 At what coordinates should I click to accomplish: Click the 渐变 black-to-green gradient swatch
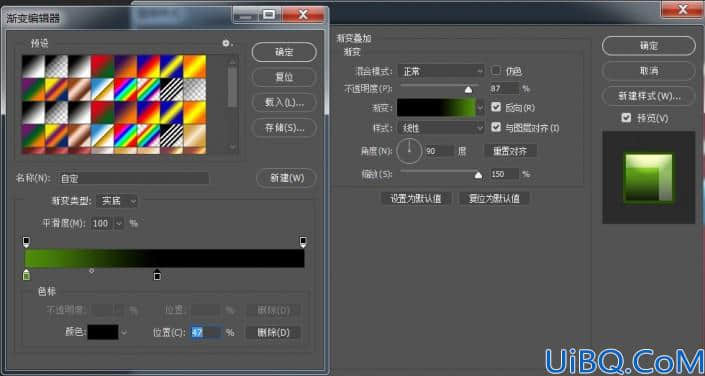pyautogui.click(x=436, y=108)
